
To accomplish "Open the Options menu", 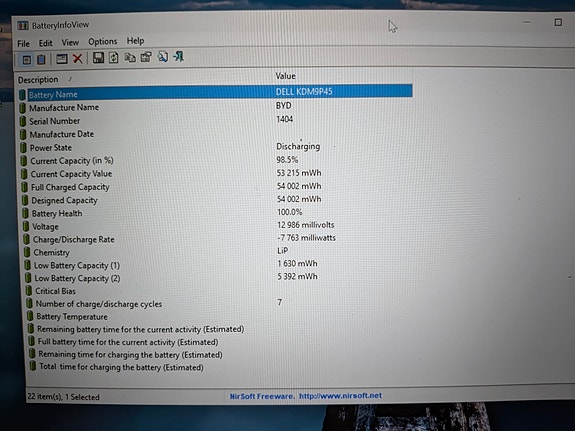I will [x=103, y=41].
